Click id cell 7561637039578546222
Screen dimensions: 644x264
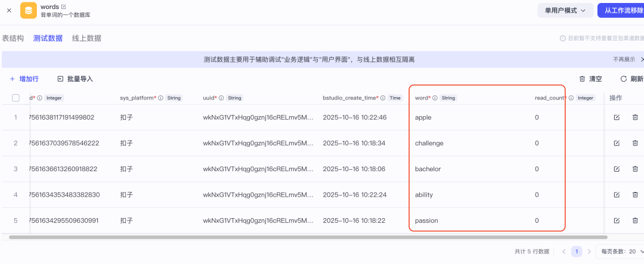(x=64, y=143)
